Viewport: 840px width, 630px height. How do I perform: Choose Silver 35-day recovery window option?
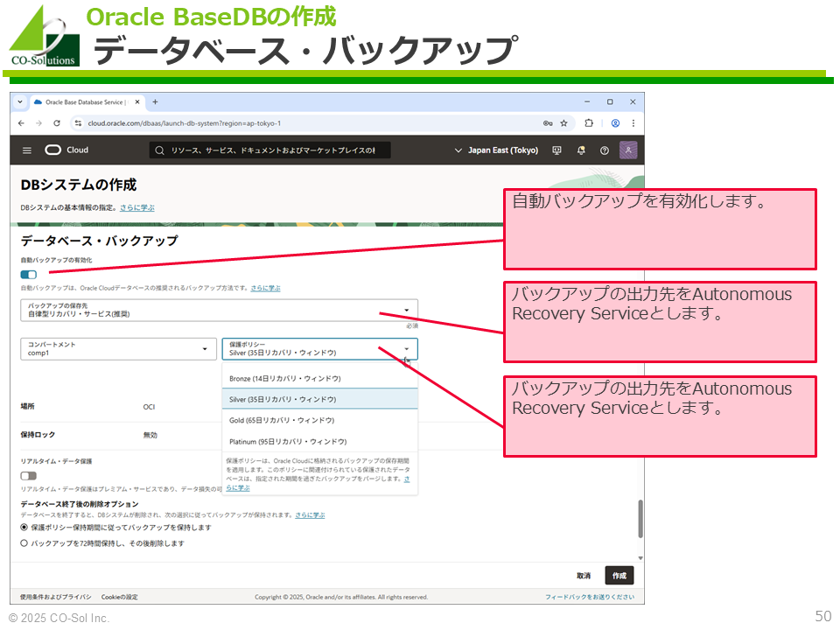320,399
